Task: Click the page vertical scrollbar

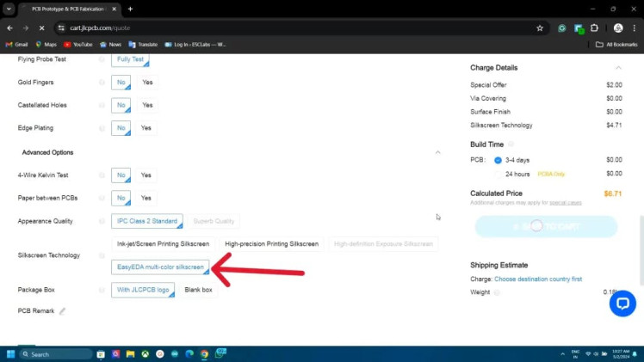Action: click(x=641, y=250)
